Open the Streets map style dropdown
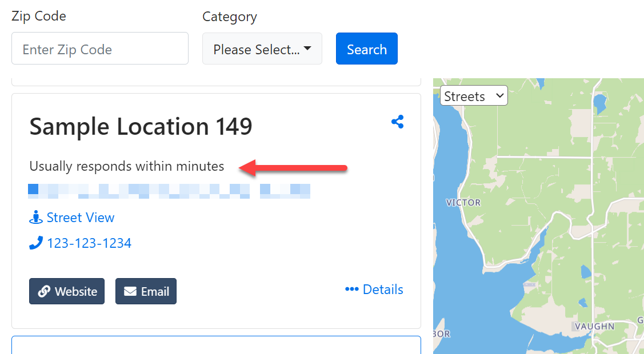The width and height of the screenshot is (644, 354). [x=474, y=95]
